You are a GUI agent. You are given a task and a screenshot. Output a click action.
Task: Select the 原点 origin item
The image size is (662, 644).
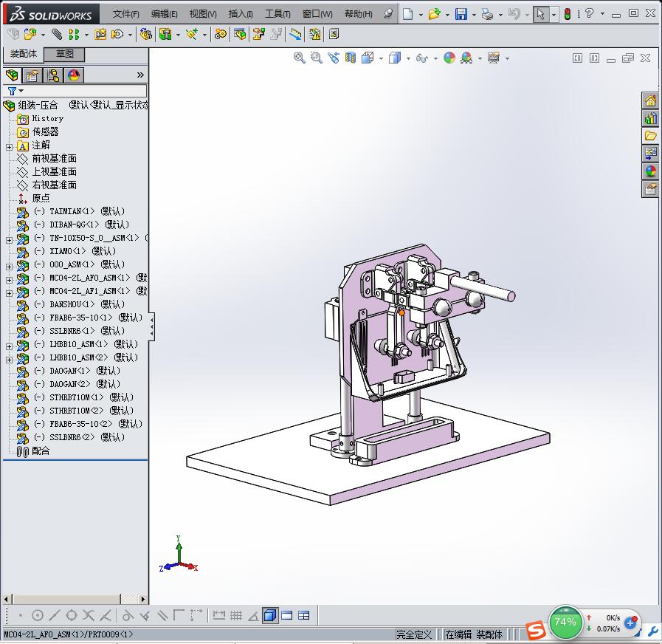pos(41,198)
